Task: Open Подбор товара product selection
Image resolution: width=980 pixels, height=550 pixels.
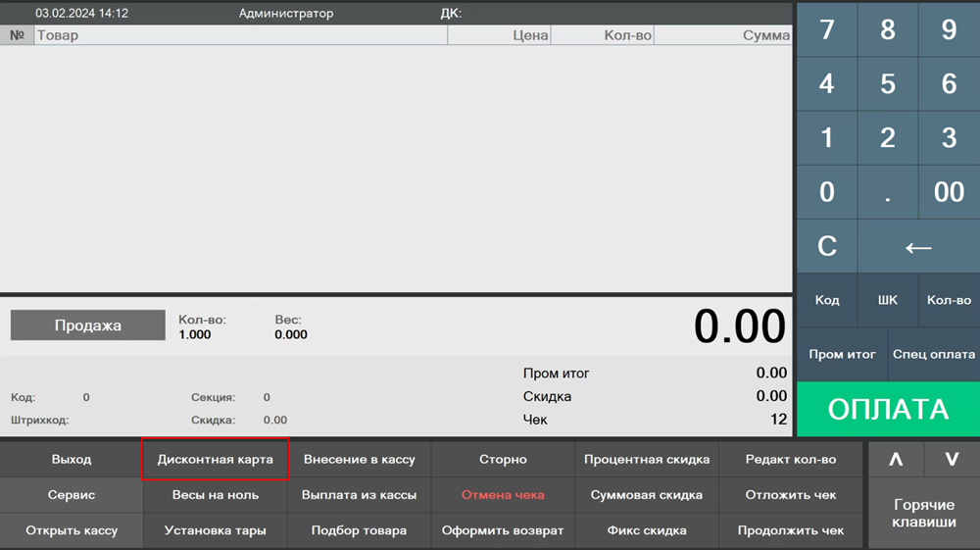Action: 359,530
